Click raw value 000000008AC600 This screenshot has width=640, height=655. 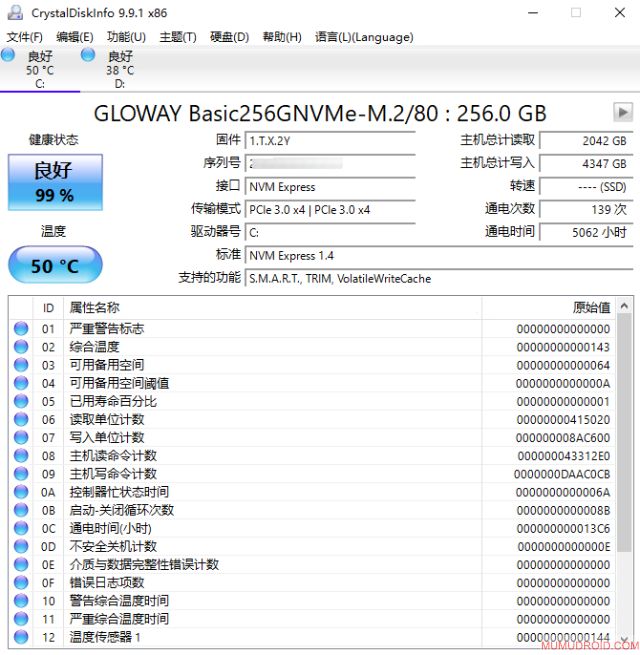click(563, 438)
